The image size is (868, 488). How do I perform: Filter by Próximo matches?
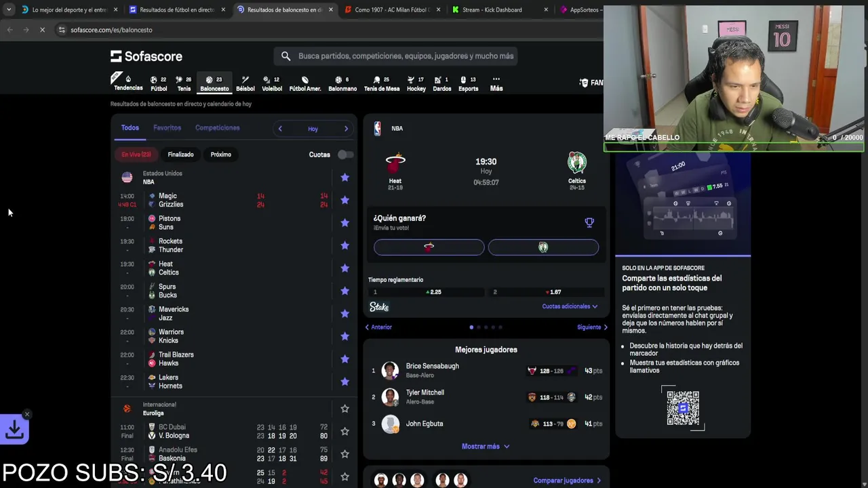coord(220,155)
